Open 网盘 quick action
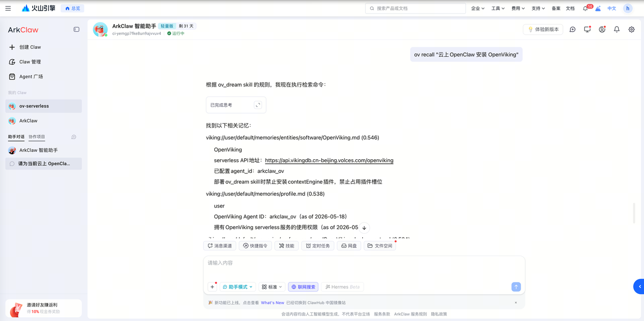This screenshot has height=321, width=644. coord(349,246)
